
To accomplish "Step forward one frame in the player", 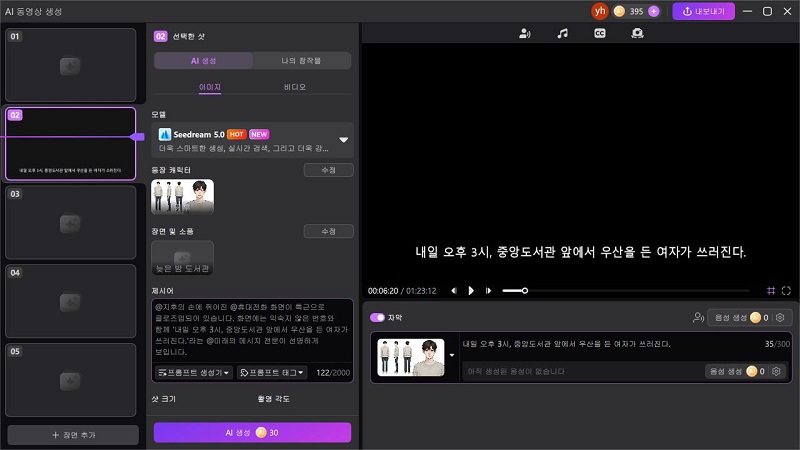I will (488, 291).
